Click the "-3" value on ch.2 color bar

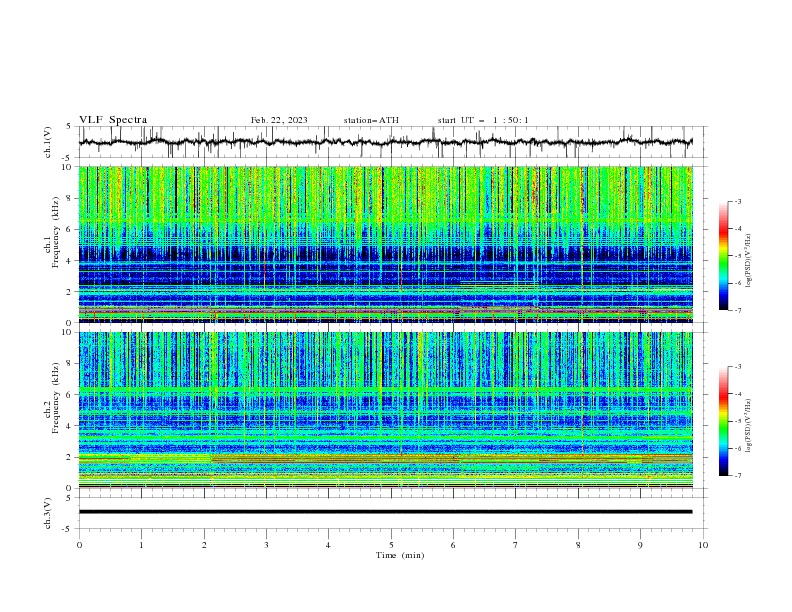pos(738,367)
